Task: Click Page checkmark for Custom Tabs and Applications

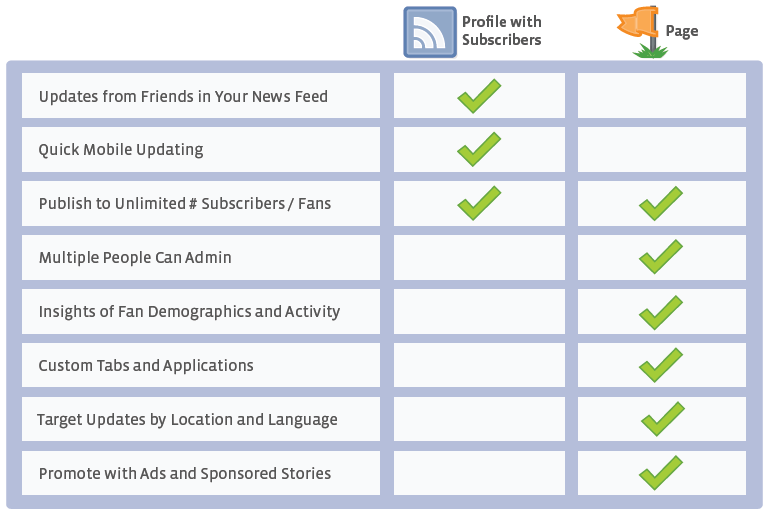Action: coord(661,365)
